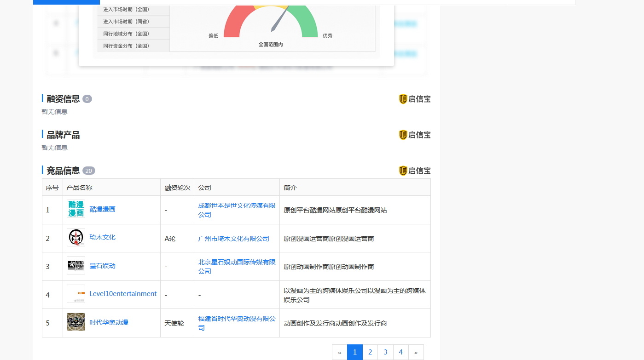Click description 原创动画制作商原创动画制作商
Screen dimensions: 644x360
click(329, 267)
